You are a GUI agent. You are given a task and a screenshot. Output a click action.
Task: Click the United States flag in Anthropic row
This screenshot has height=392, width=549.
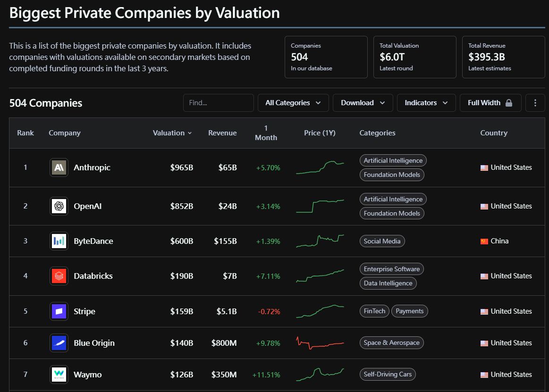[x=484, y=168]
